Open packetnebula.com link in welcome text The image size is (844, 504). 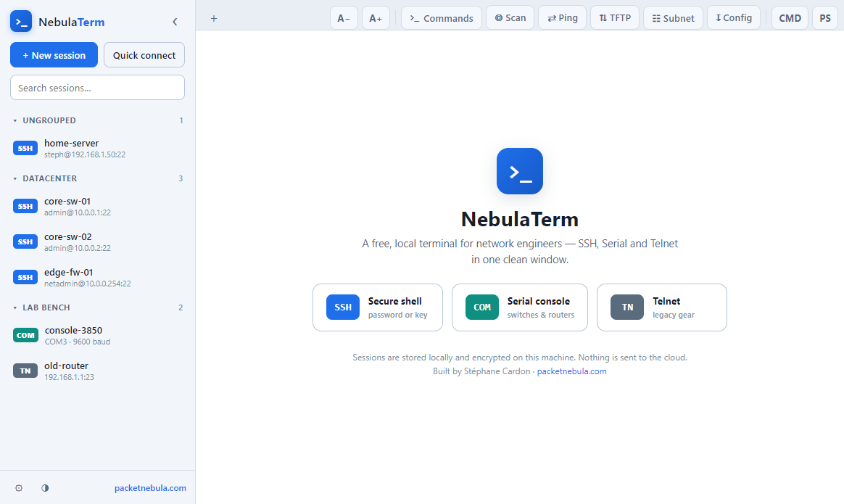(x=571, y=371)
